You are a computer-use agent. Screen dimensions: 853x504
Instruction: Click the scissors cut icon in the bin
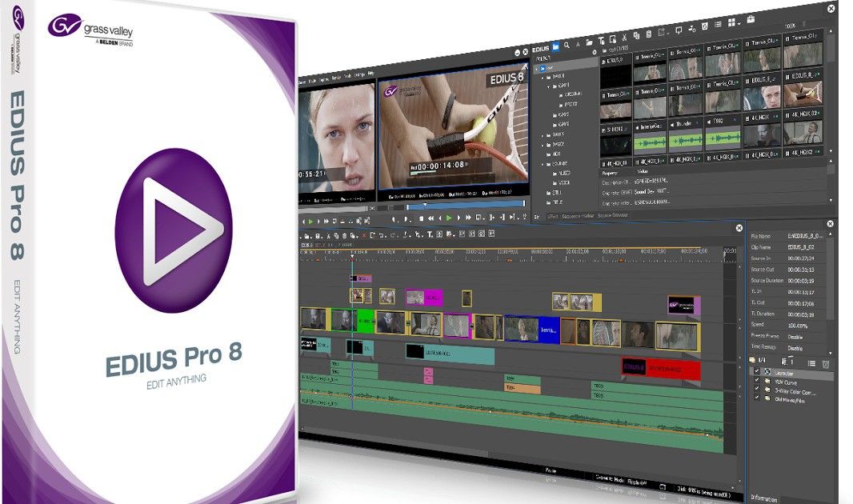click(624, 38)
